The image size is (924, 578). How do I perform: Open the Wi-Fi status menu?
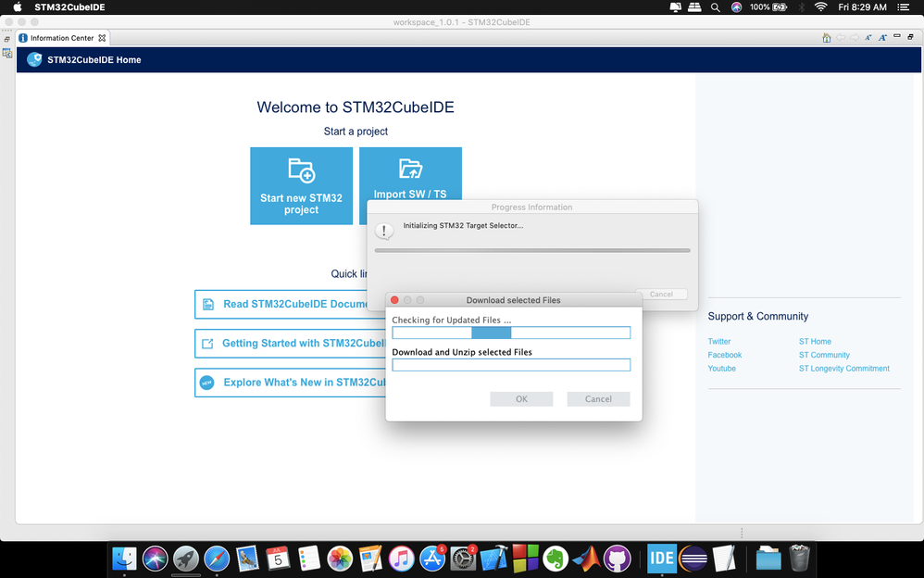(820, 7)
